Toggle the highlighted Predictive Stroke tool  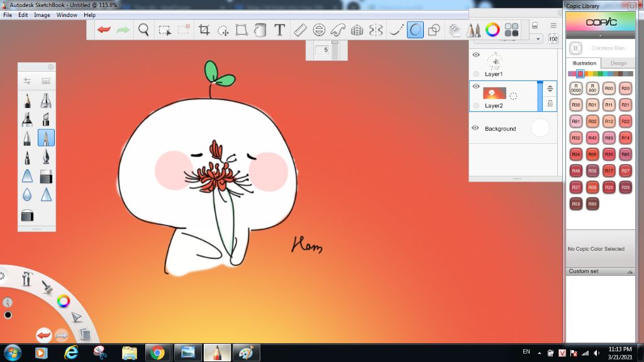click(x=415, y=30)
